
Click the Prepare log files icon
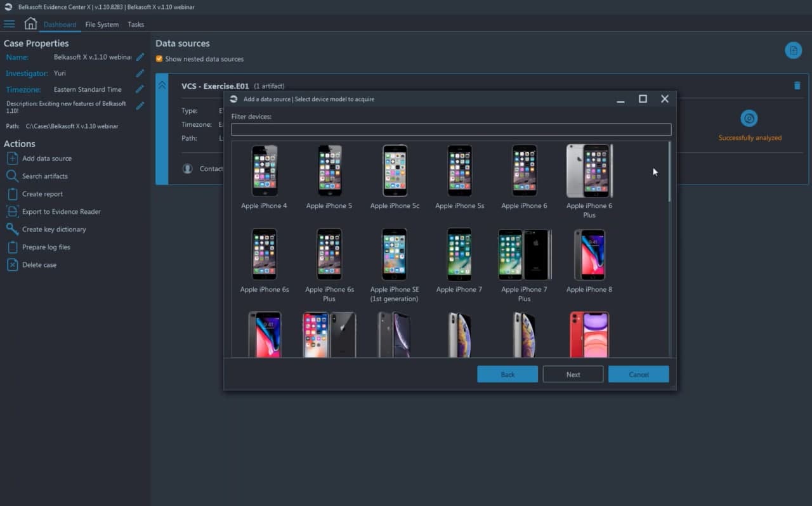tap(12, 247)
